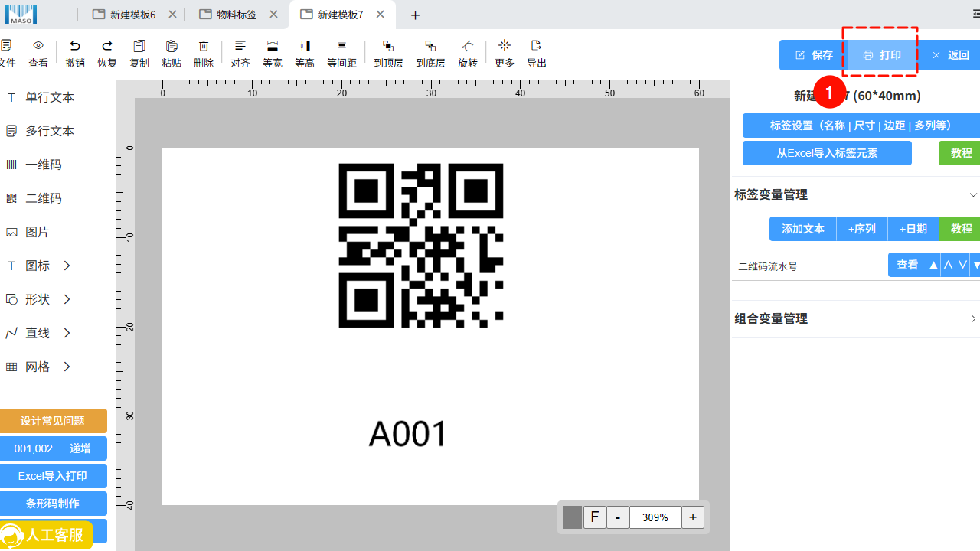Apply 等宽 equal width
980x551 pixels.
click(x=273, y=46)
